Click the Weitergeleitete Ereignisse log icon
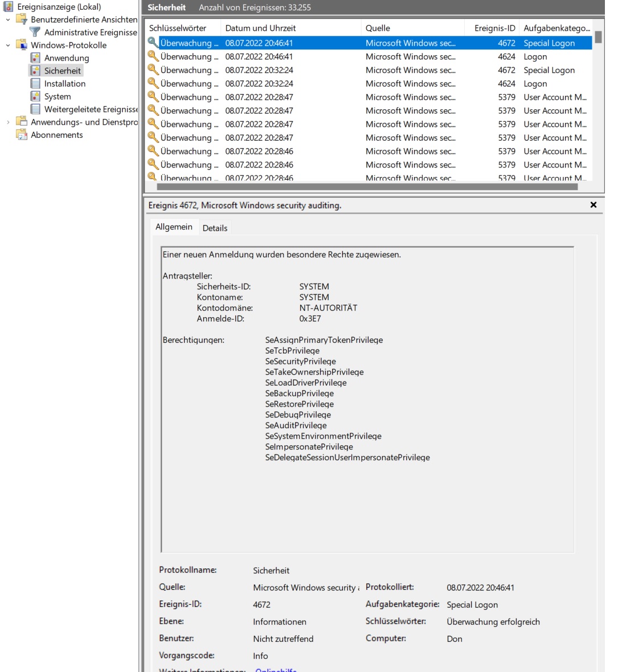This screenshot has height=672, width=622. tap(35, 109)
